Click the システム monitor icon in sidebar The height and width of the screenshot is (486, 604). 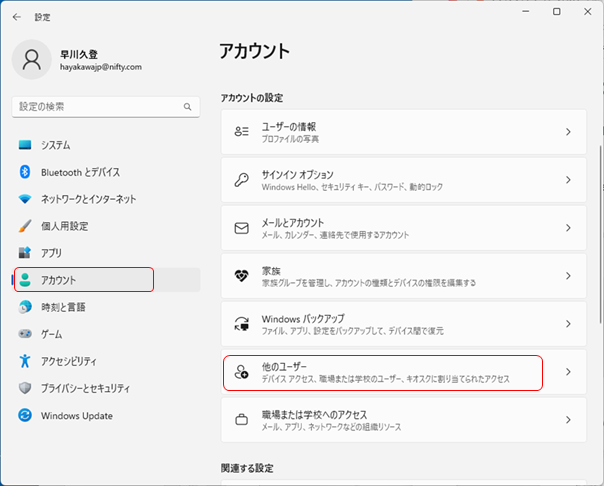[x=26, y=145]
